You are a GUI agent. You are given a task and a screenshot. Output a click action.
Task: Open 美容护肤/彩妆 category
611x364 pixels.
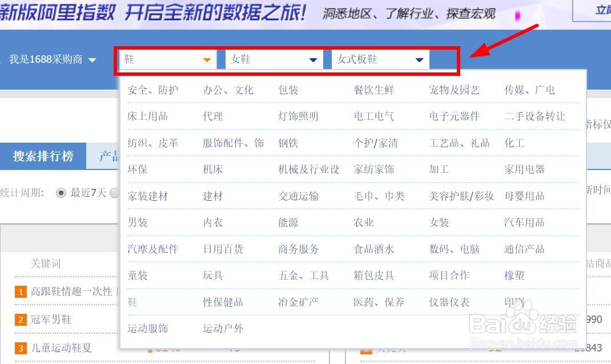pos(461,196)
